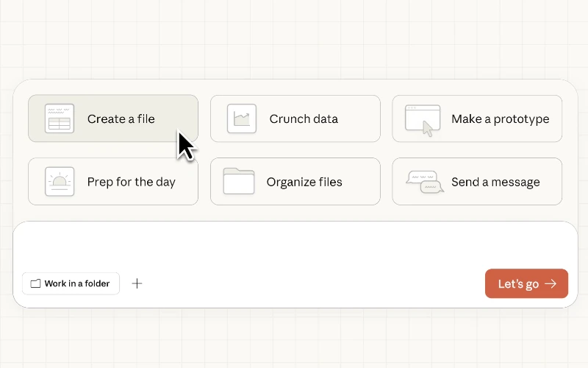Screen dimensions: 588x368
Task: Pick the "Make a prototype" text
Action: (x=500, y=118)
